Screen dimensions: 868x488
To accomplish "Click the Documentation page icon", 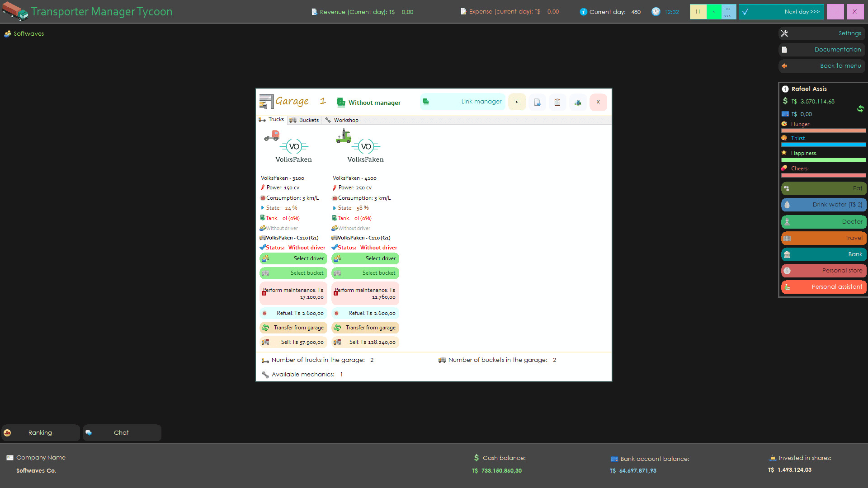I will click(x=785, y=50).
